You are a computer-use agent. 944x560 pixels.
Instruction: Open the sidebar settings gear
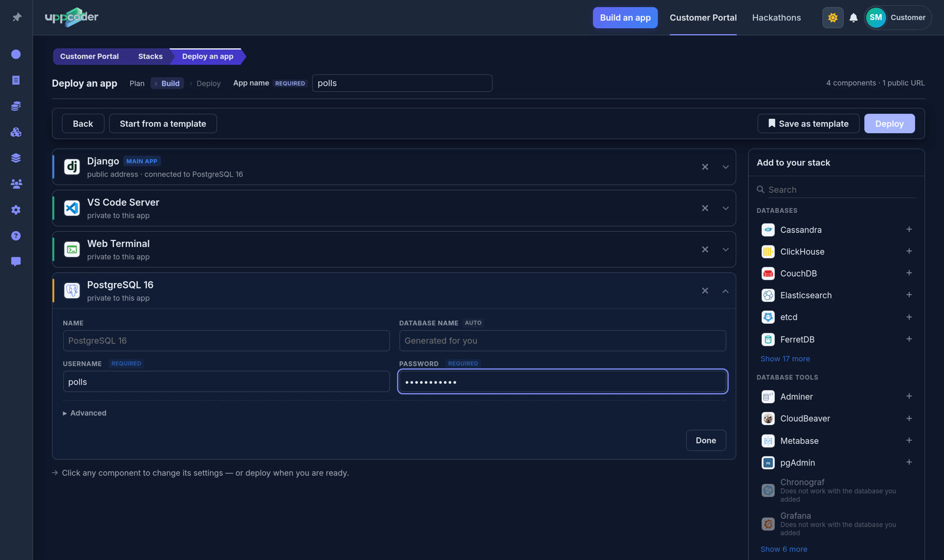(x=16, y=210)
